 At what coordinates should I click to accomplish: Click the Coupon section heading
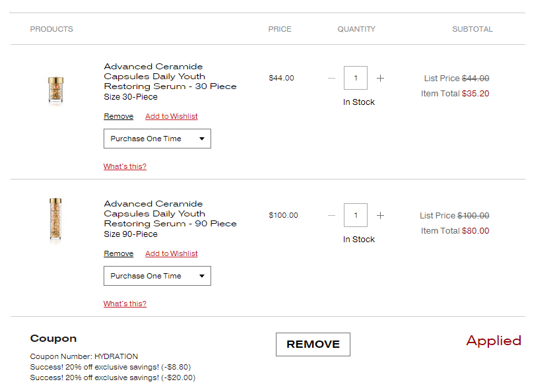(53, 339)
